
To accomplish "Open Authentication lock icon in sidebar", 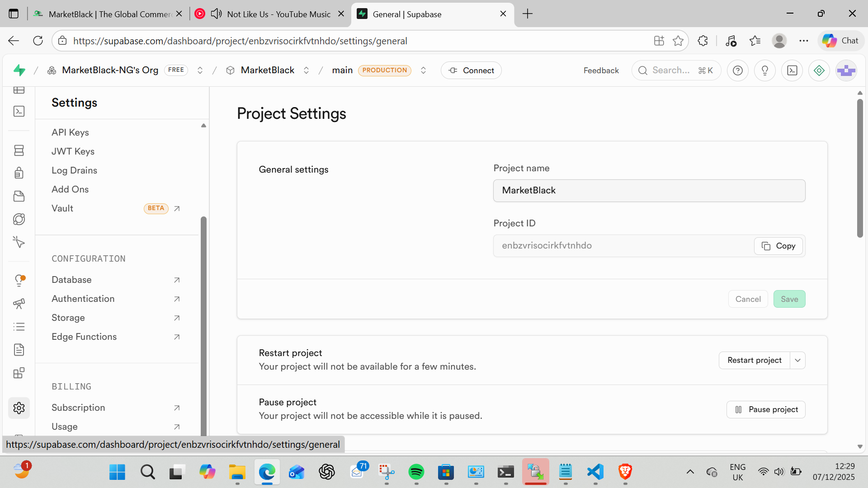I will coord(19,173).
